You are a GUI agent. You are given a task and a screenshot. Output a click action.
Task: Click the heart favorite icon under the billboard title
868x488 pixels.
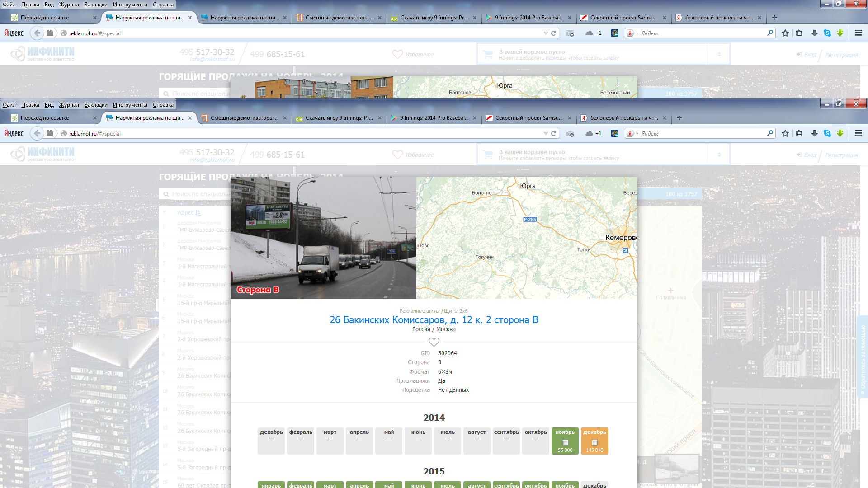(x=434, y=342)
